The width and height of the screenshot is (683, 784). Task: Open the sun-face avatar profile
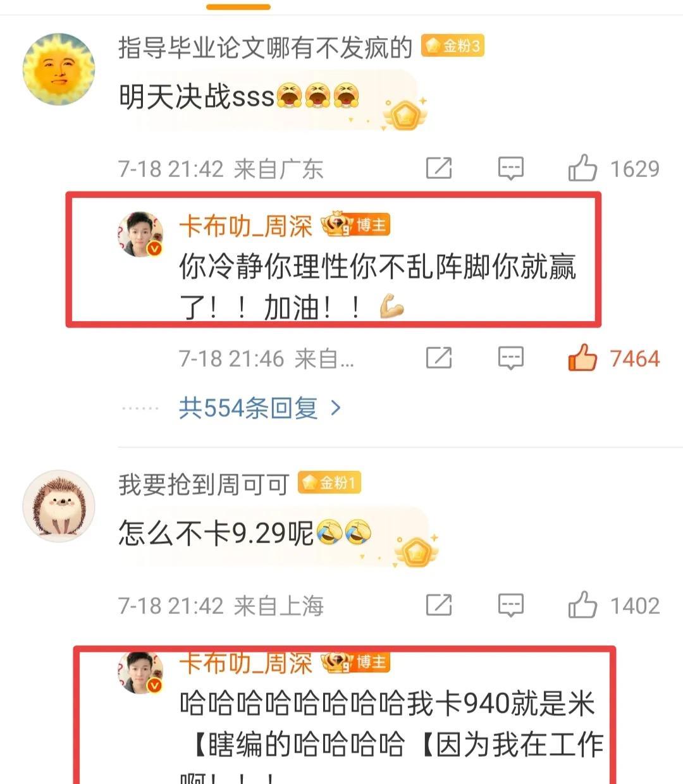click(x=59, y=70)
